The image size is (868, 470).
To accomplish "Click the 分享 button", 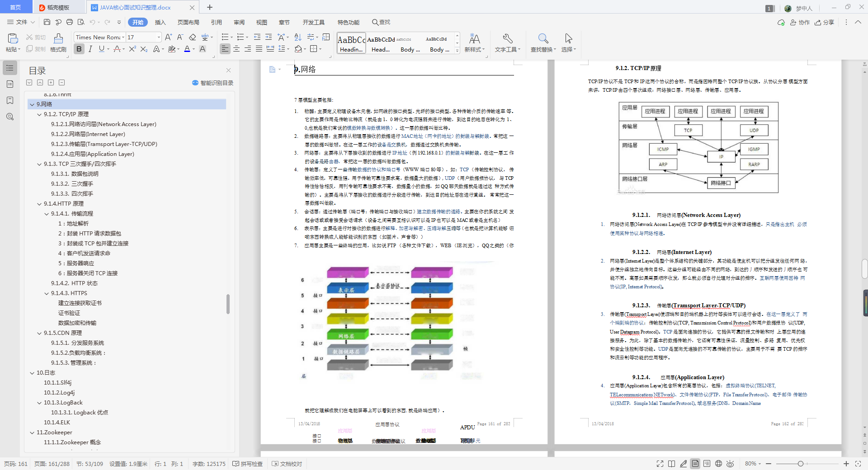I will pos(824,22).
